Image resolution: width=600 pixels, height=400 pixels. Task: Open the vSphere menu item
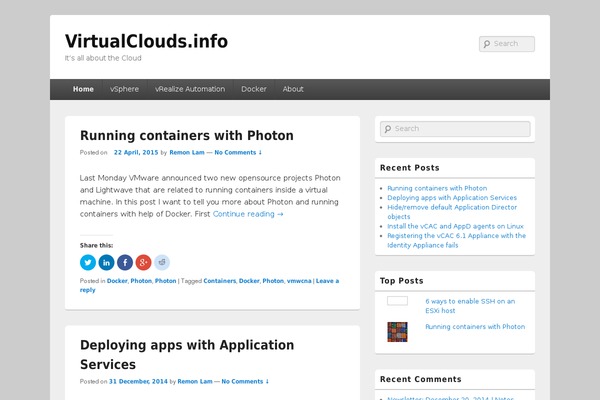pyautogui.click(x=124, y=89)
